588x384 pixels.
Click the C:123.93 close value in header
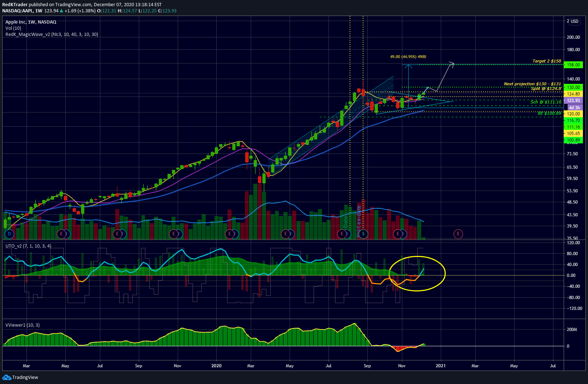click(167, 11)
